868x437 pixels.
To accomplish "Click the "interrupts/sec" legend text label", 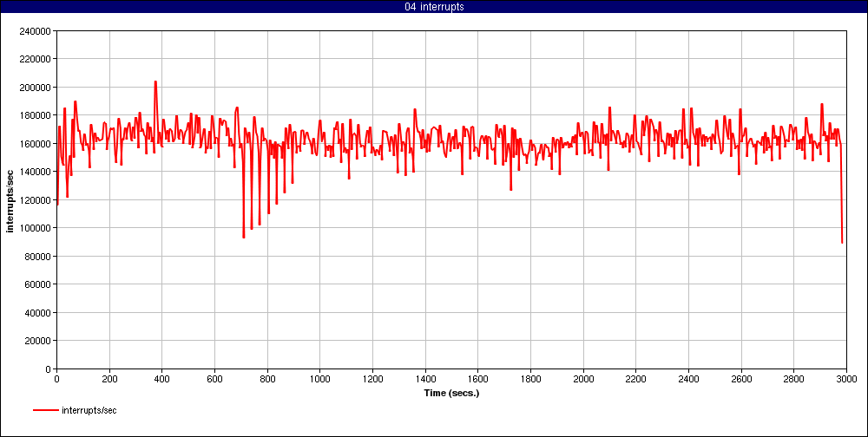I will pos(89,410).
